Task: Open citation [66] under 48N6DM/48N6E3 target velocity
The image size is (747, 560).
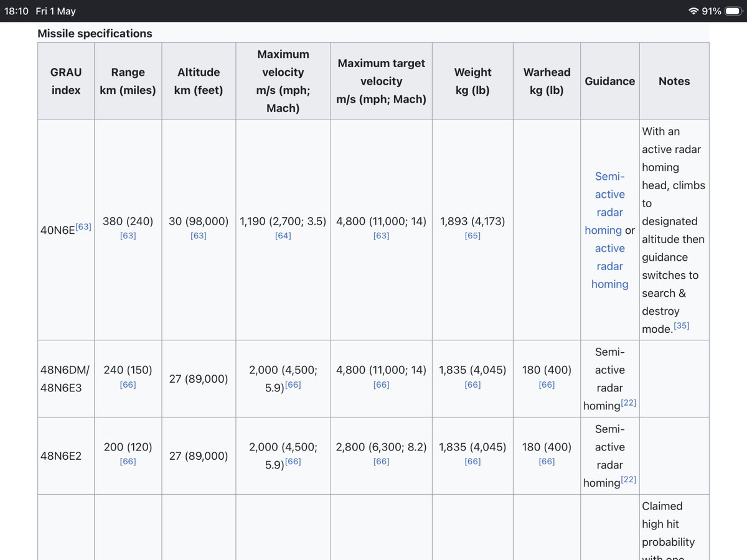Action: pyautogui.click(x=381, y=385)
